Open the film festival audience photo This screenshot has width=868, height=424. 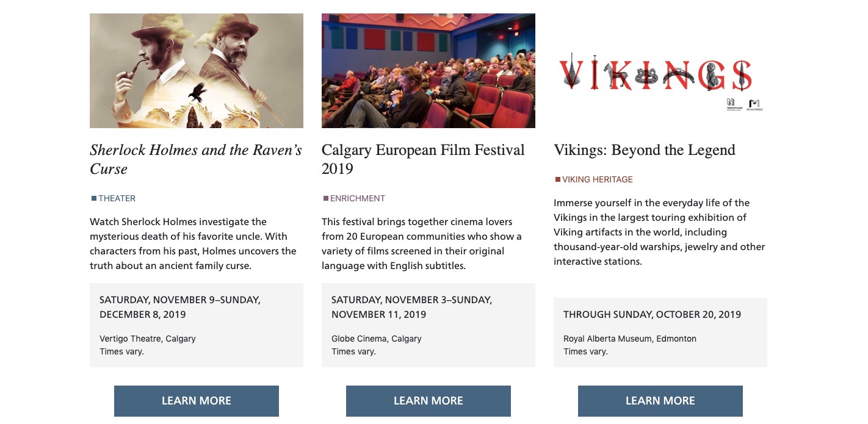(x=429, y=71)
